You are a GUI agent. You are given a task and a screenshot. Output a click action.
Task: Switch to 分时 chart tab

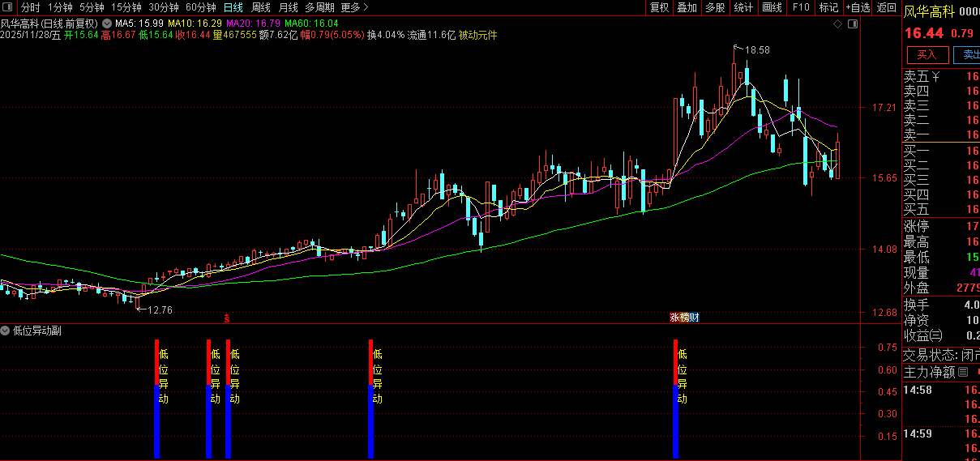(30, 7)
